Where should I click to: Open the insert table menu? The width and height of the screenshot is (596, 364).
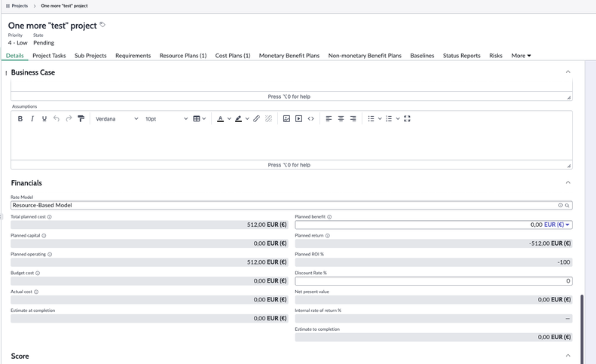[x=199, y=118]
